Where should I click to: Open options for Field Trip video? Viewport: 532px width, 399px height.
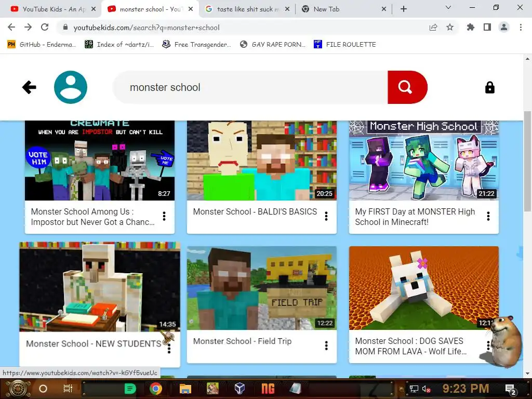[x=326, y=345]
